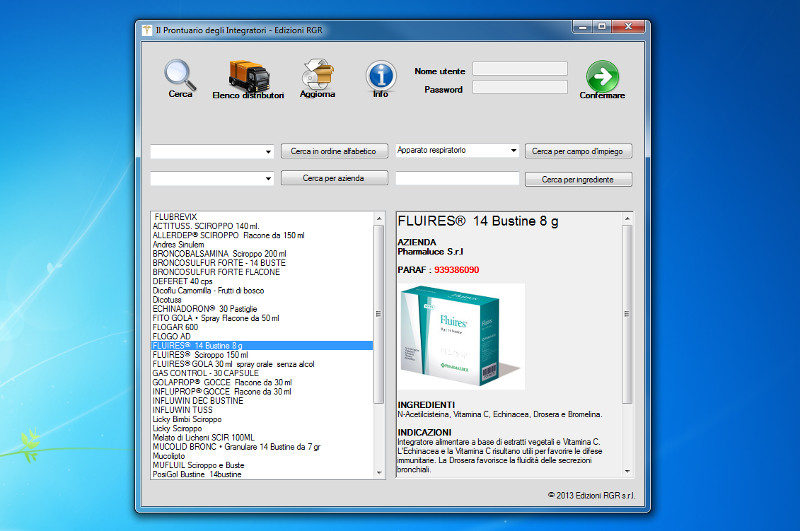Click the details panel scrollbar thumb
800x531 pixels.
tap(627, 314)
